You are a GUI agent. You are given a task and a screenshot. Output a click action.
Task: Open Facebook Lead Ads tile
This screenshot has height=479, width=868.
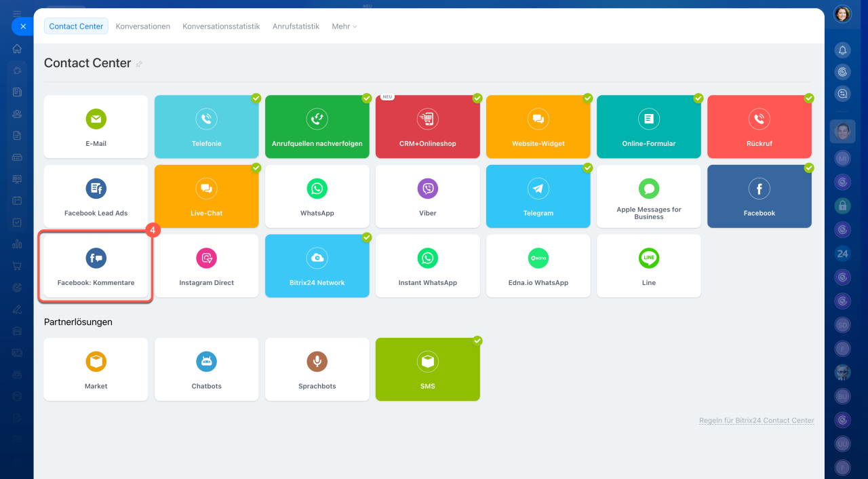[x=96, y=196]
